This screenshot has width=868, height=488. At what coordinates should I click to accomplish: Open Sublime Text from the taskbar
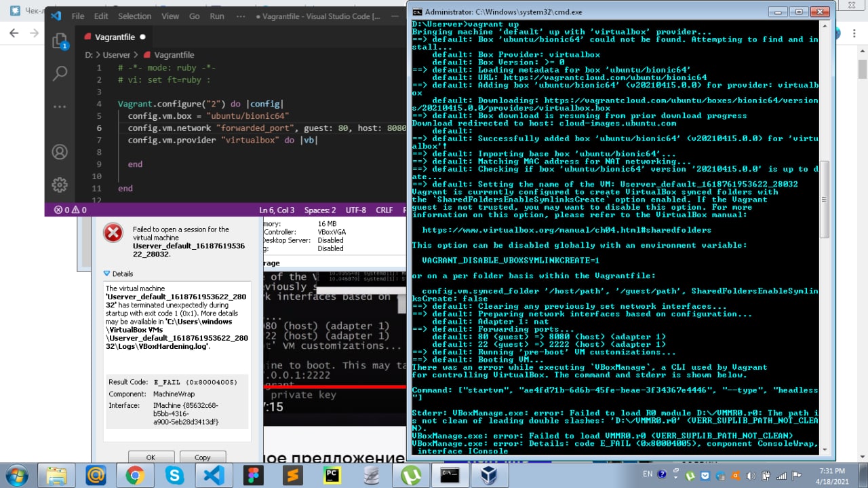293,474
